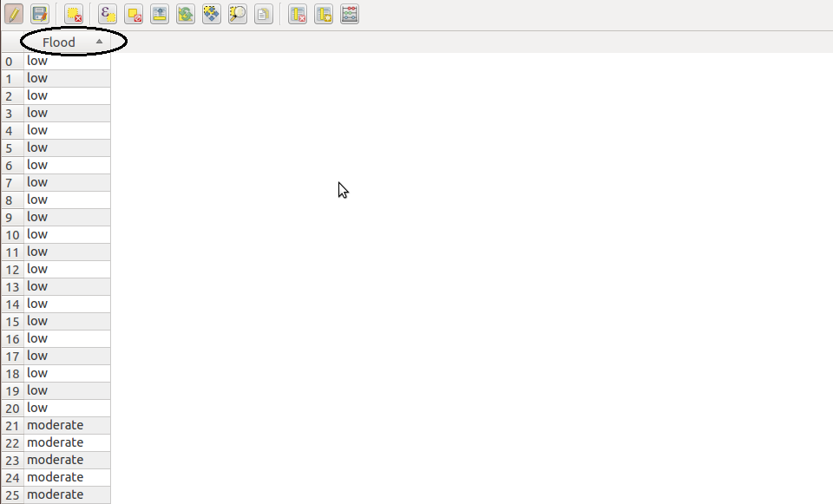Click the 'low' cell in row 8
The width and height of the screenshot is (833, 504).
[x=68, y=200]
